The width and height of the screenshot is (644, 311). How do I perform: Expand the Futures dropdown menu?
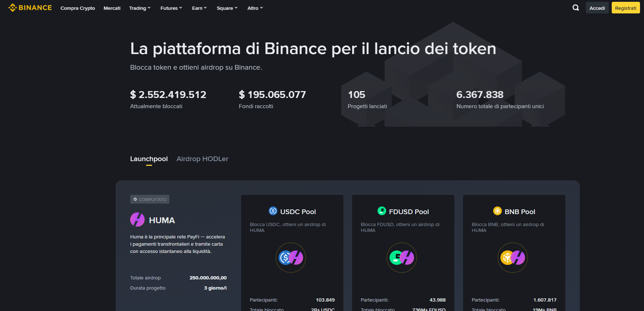coord(171,8)
